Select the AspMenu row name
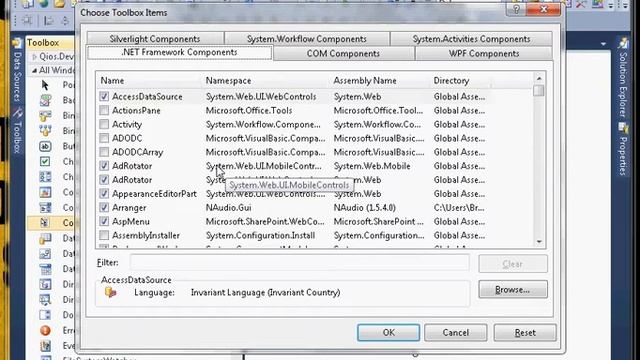The width and height of the screenshot is (640, 360). click(131, 221)
